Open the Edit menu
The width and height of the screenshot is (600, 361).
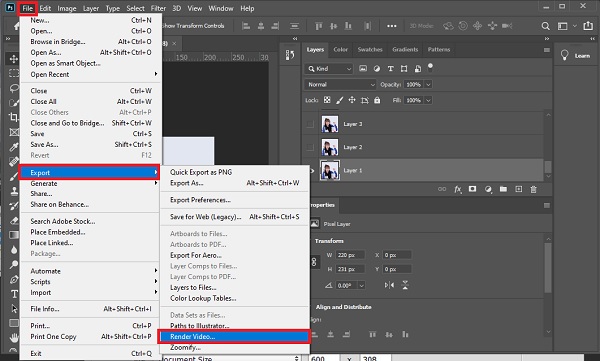pos(45,8)
